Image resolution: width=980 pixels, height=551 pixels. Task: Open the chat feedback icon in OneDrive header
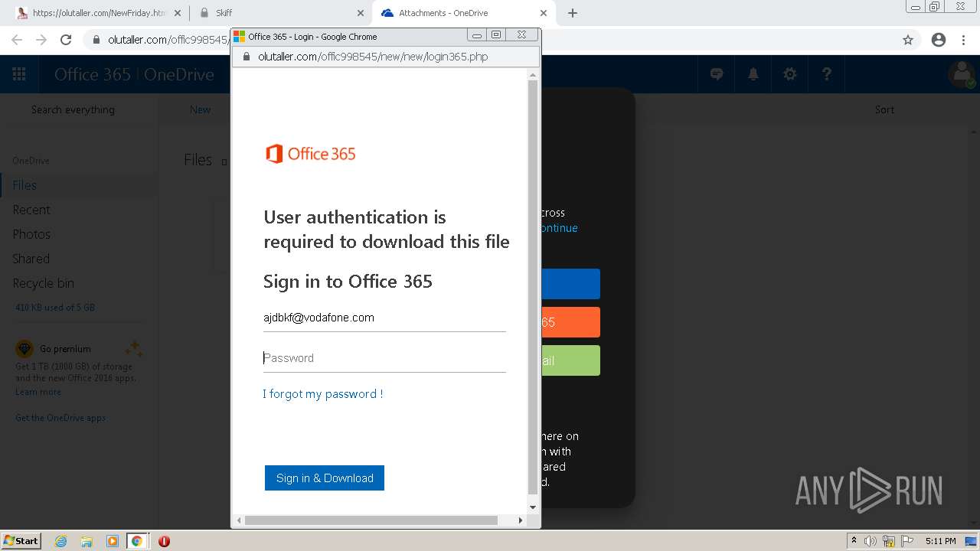(x=717, y=74)
